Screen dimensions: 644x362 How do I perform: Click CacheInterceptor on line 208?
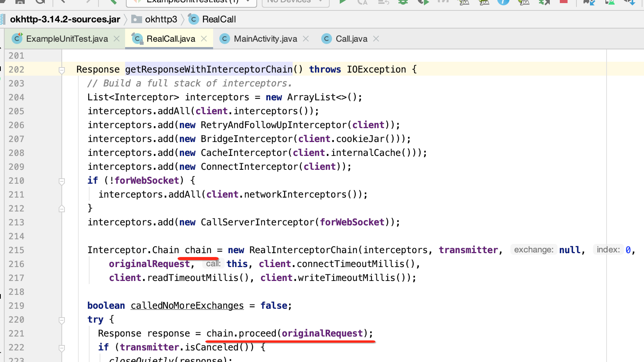pos(244,153)
